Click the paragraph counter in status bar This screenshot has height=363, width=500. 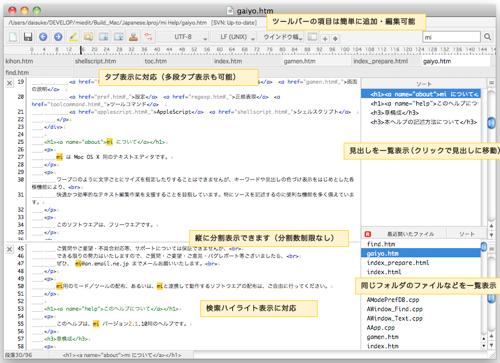(x=18, y=355)
